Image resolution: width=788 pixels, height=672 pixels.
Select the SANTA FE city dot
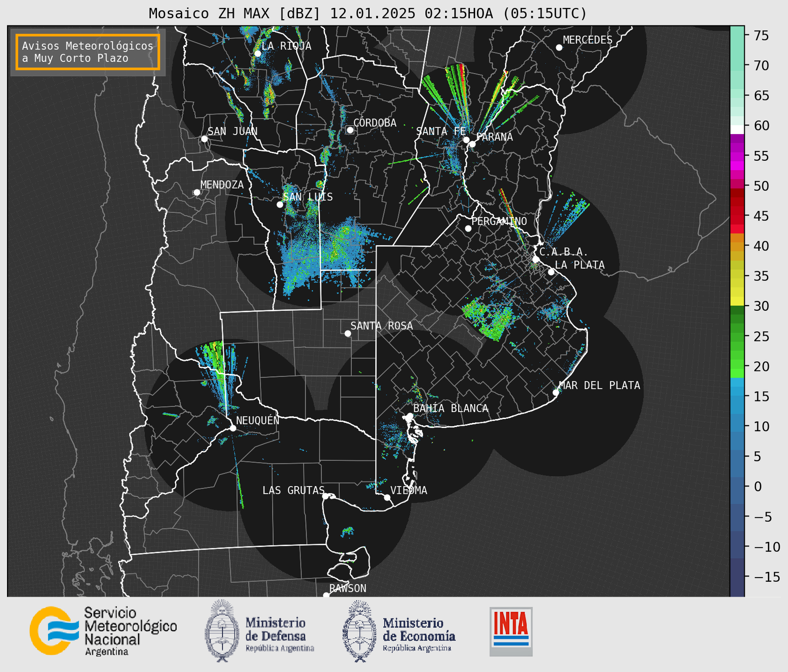(x=466, y=140)
